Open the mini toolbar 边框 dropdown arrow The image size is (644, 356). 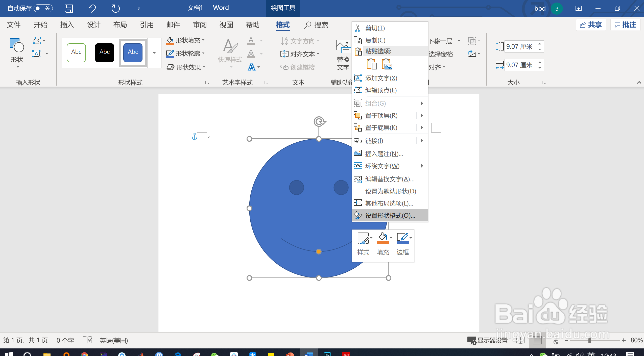coord(411,238)
